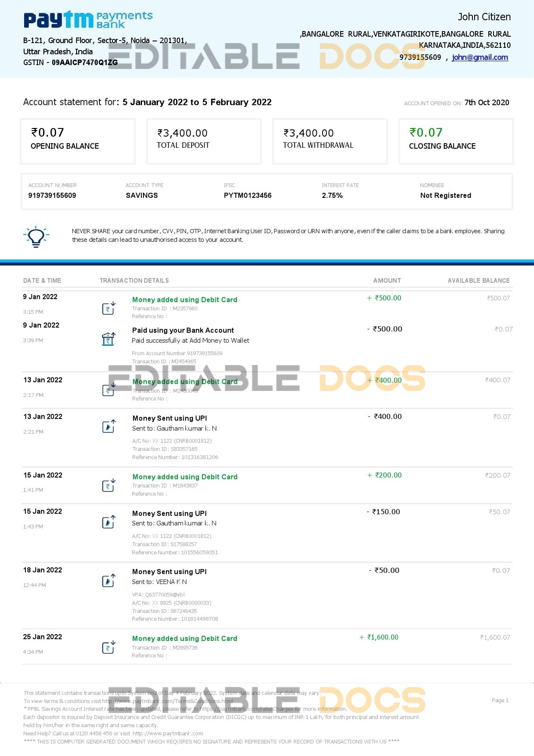
Task: Select the UPI icon for 13 Jan 2:21 PM
Action: point(109,426)
